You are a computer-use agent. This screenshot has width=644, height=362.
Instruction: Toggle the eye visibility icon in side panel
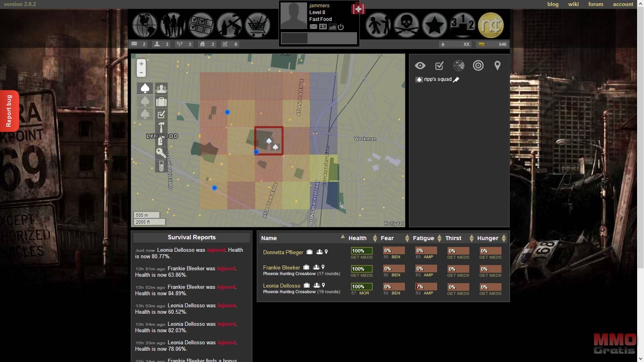click(x=420, y=66)
